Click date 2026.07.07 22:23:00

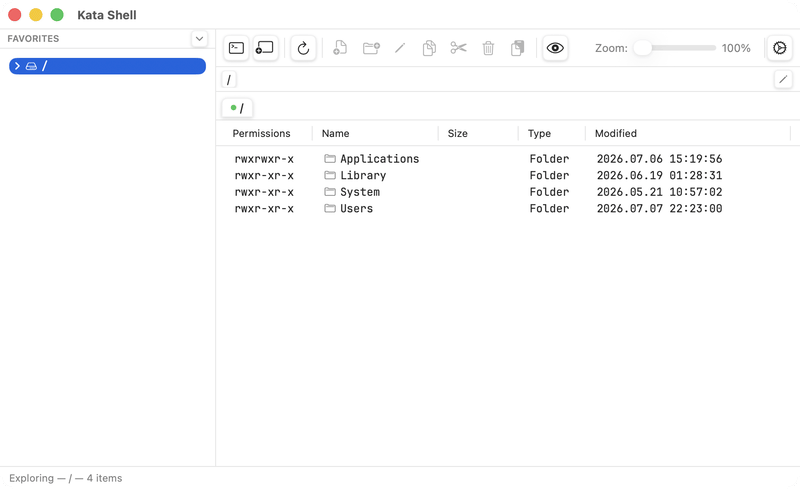659,208
